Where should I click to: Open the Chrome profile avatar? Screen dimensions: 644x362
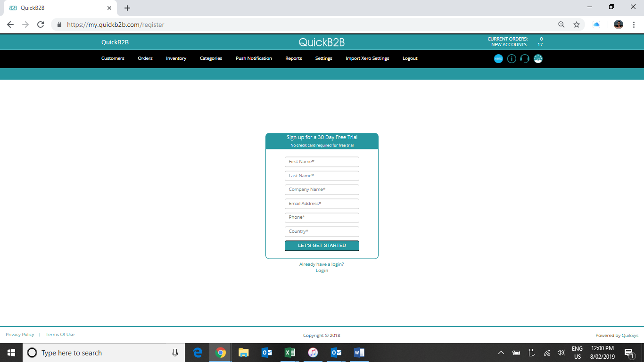[619, 25]
